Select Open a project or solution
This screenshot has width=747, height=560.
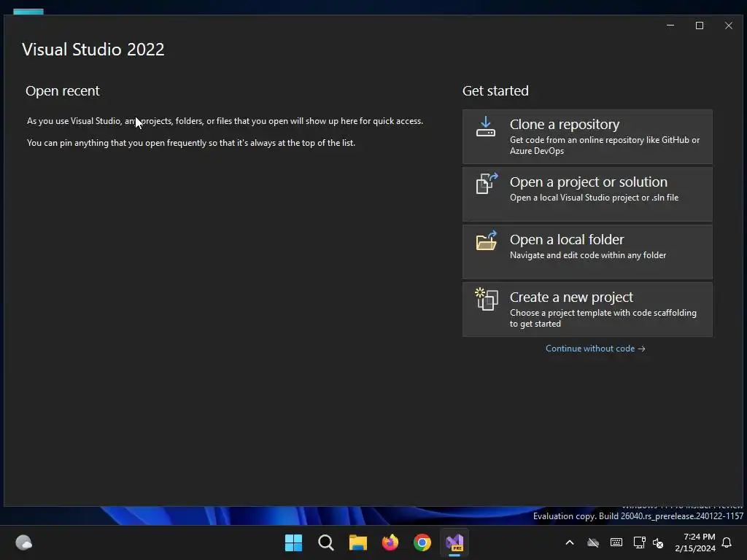(587, 194)
